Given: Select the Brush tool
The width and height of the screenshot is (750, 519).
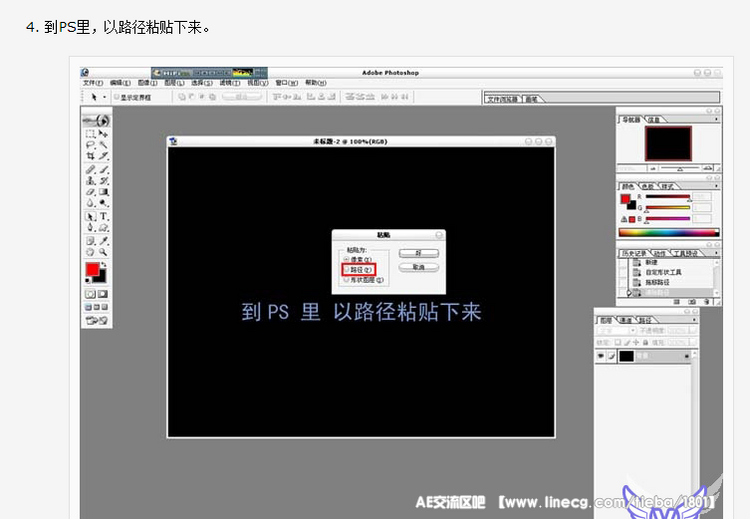Looking at the screenshot, I should point(103,169).
